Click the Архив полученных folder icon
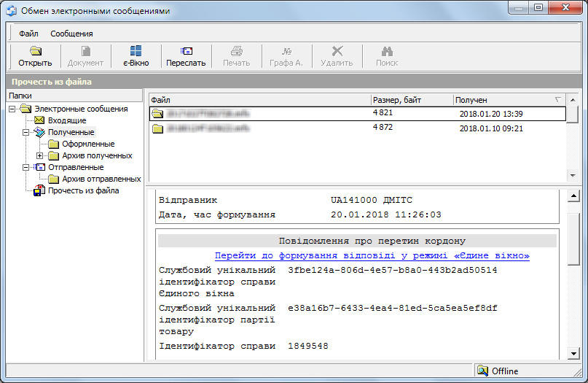Image resolution: width=588 pixels, height=383 pixels. (54, 155)
